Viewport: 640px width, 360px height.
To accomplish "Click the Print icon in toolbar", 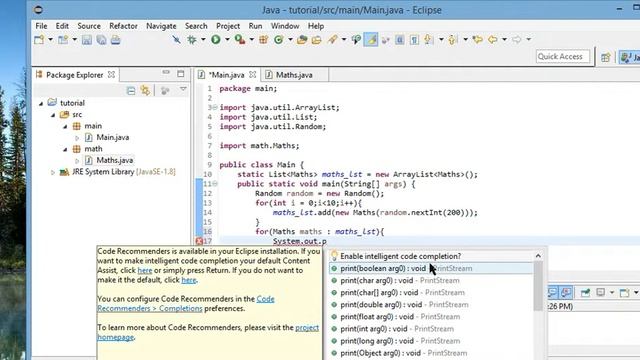I will (116, 40).
